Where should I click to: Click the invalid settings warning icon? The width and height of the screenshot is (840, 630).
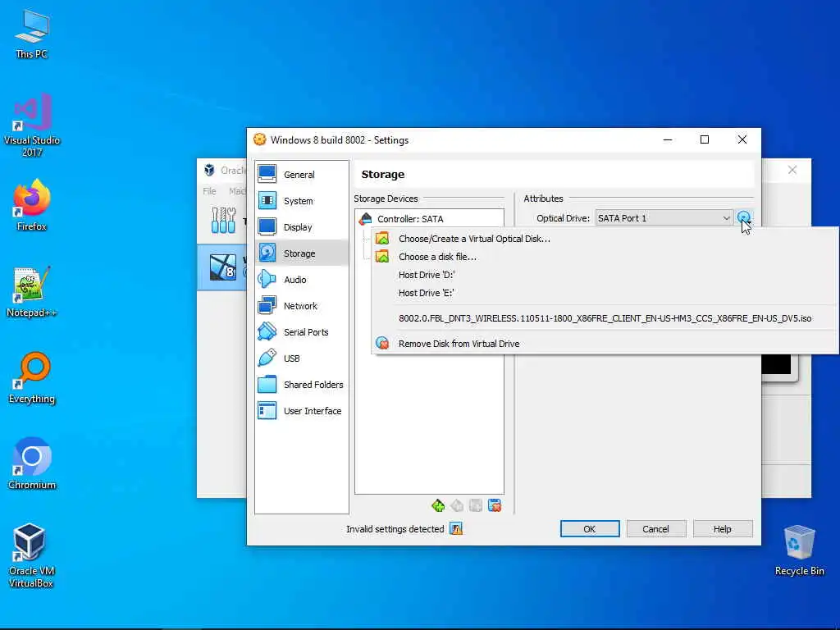tap(456, 529)
